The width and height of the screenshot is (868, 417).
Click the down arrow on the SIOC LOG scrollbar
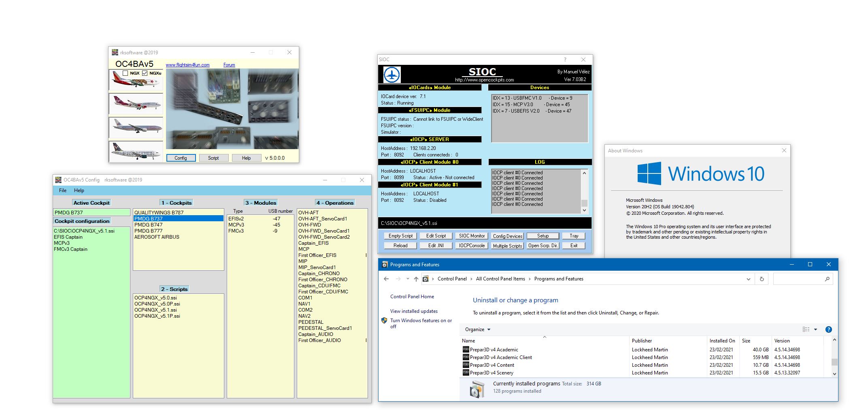584,210
